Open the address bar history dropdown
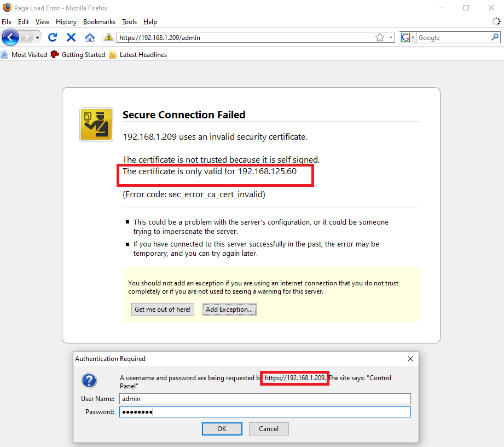Image resolution: width=504 pixels, height=447 pixels. (x=391, y=38)
